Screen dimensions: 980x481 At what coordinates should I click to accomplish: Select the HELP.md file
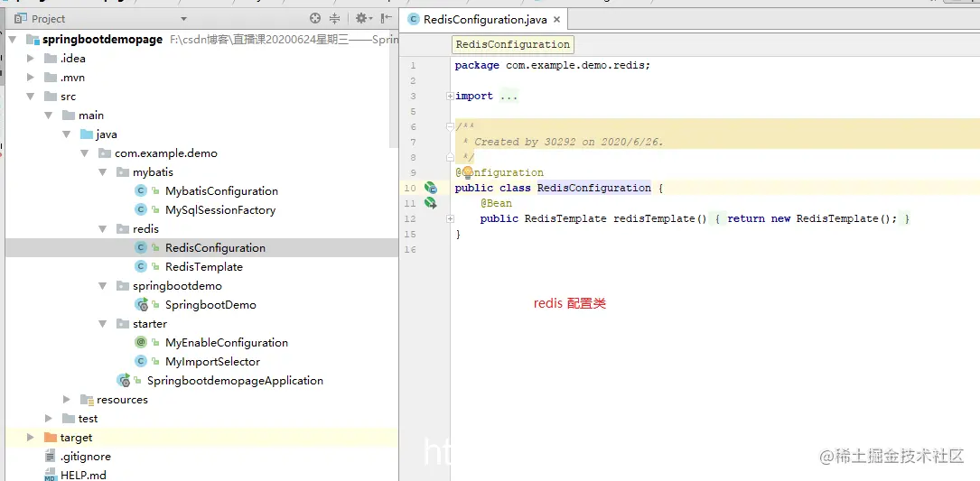coord(83,476)
